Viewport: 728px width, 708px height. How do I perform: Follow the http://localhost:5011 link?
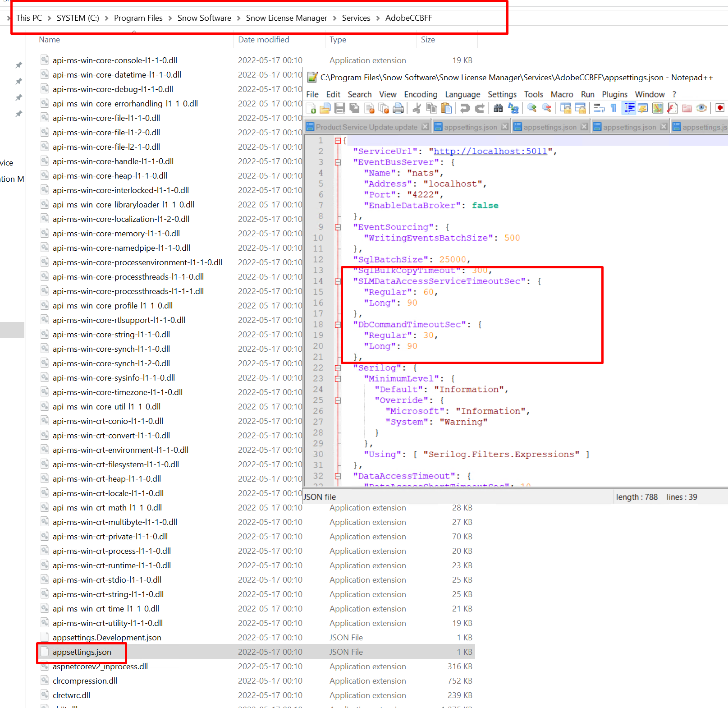coord(490,152)
